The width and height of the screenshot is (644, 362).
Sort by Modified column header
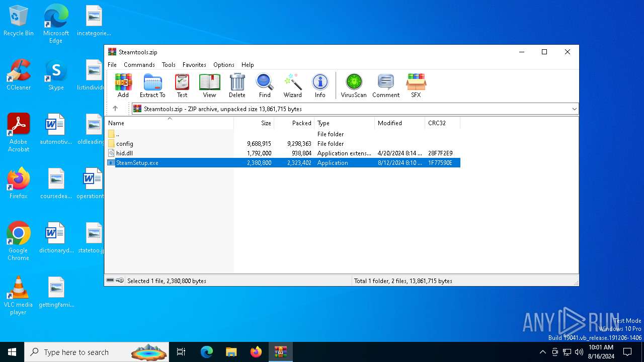coord(399,123)
